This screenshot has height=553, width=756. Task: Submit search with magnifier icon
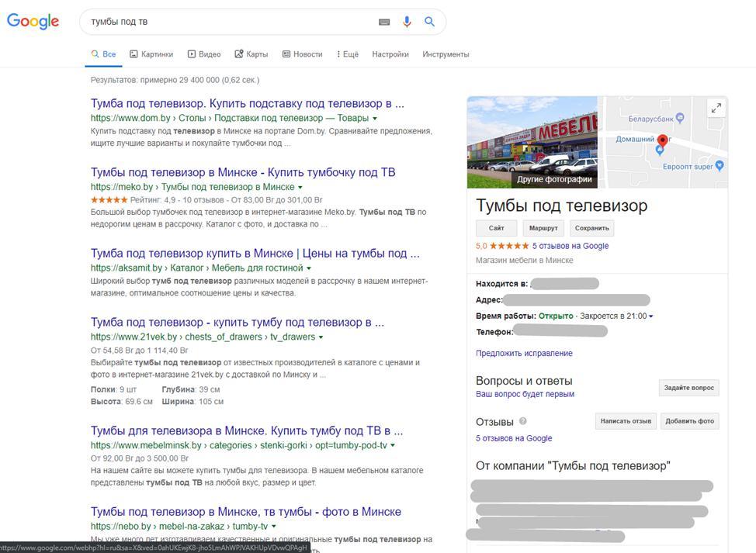(x=429, y=22)
